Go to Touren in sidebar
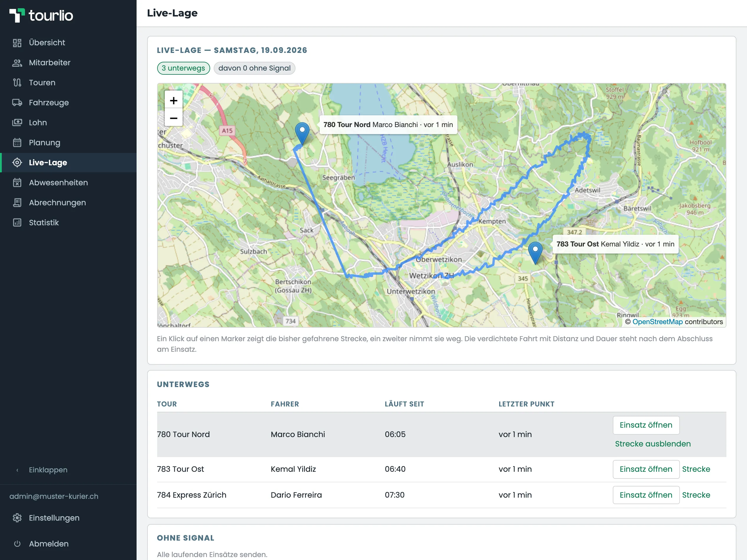 pos(68,83)
